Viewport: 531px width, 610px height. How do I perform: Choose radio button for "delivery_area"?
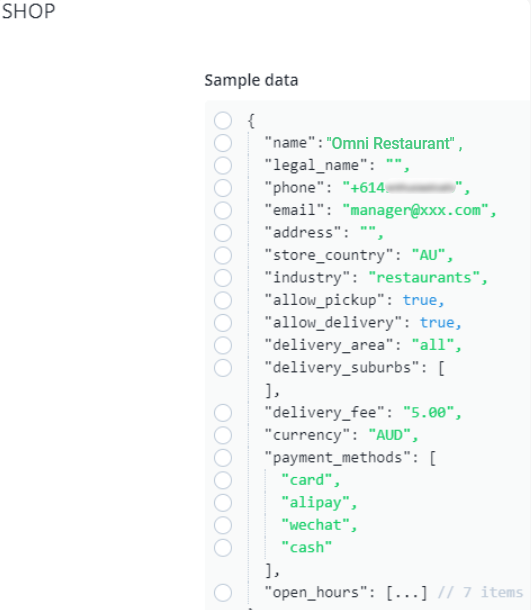[223, 345]
